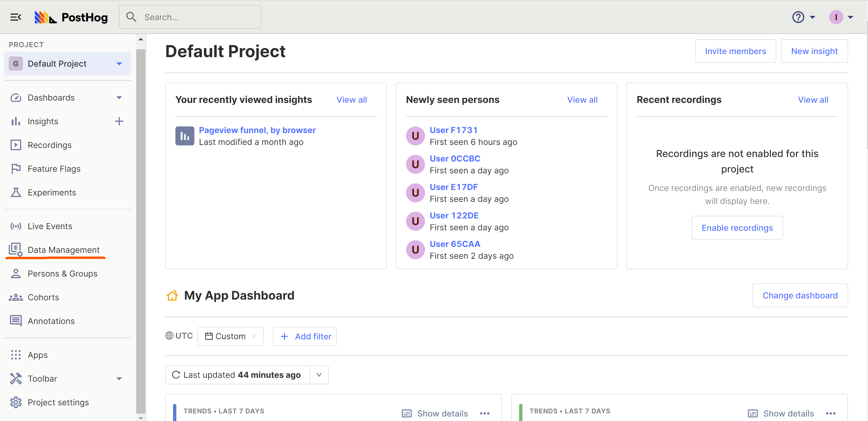Open the User 0CCBC person link

coord(455,158)
